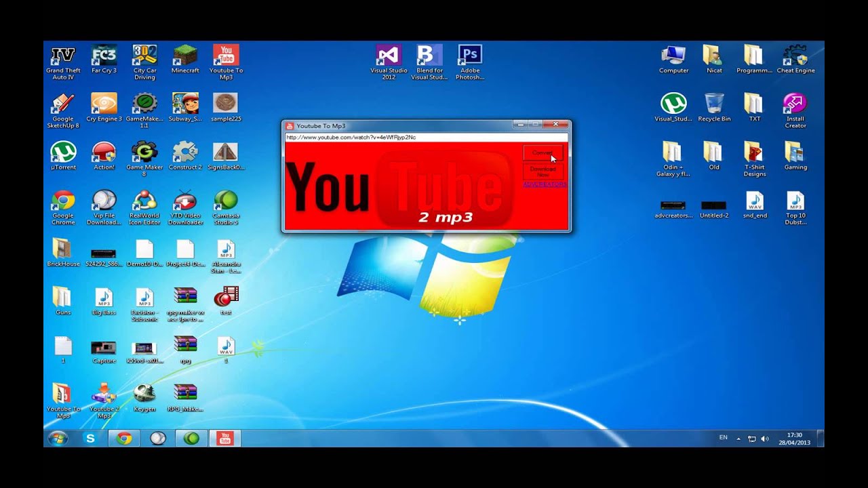
Task: Select Google Chrome icon on the desktop
Action: coord(63,207)
